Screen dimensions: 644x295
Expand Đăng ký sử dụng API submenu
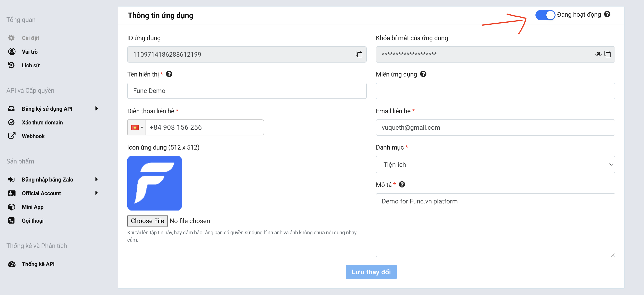(96, 108)
